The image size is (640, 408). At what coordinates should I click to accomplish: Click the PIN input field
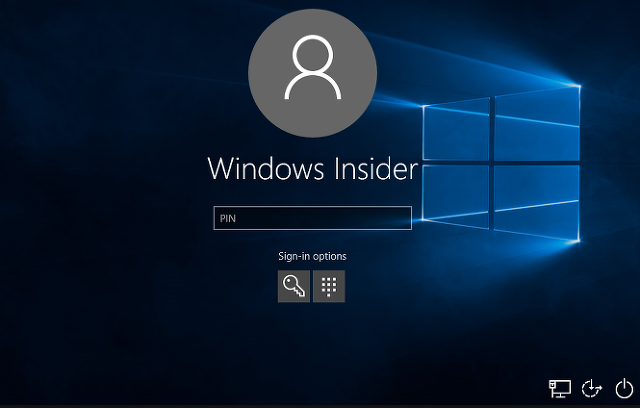click(x=313, y=218)
